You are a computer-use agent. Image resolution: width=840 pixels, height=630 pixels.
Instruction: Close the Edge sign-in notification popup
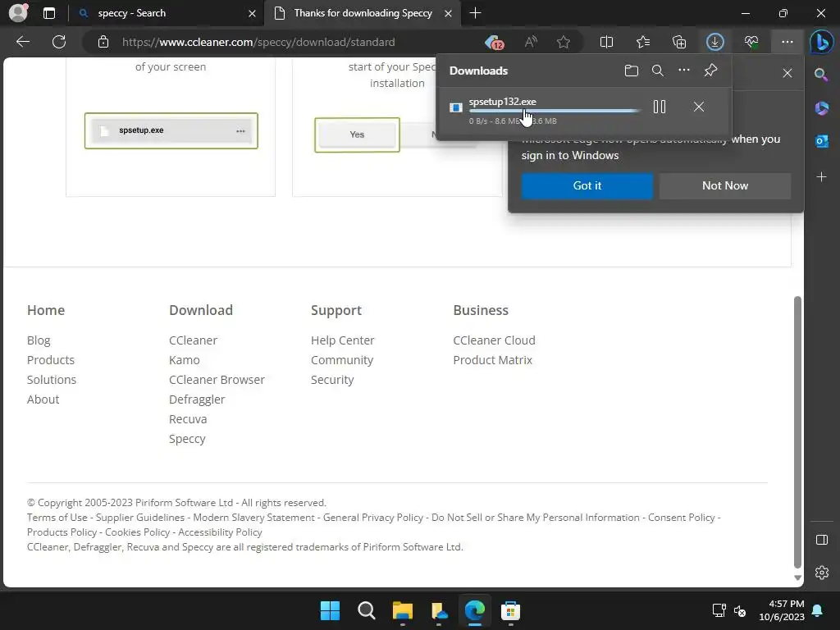coord(787,73)
